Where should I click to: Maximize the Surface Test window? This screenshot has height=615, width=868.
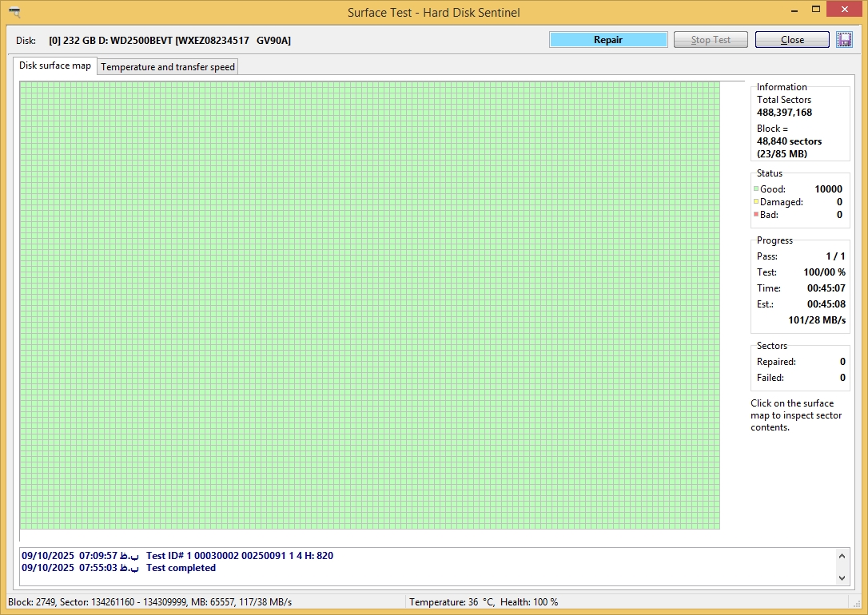(816, 10)
